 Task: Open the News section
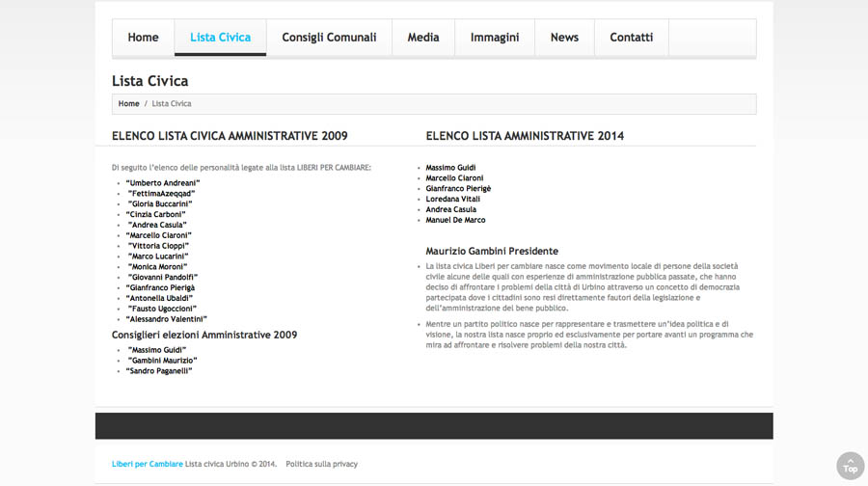[x=564, y=37]
